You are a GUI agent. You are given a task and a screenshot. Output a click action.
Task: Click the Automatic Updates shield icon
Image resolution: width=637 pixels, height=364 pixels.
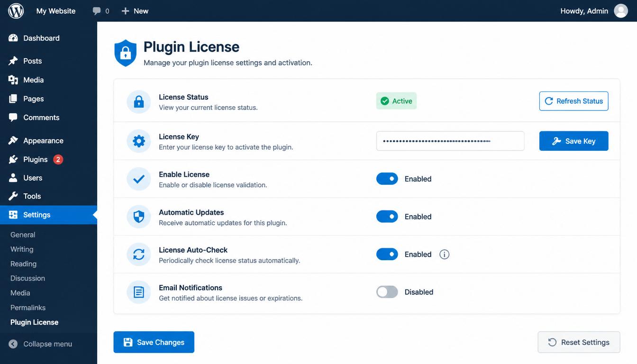[x=139, y=217]
